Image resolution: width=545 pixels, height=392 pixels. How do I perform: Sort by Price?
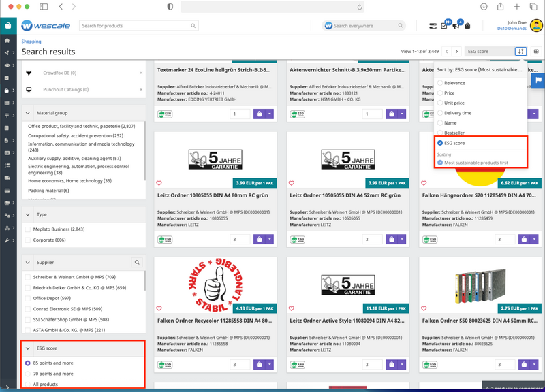(440, 93)
